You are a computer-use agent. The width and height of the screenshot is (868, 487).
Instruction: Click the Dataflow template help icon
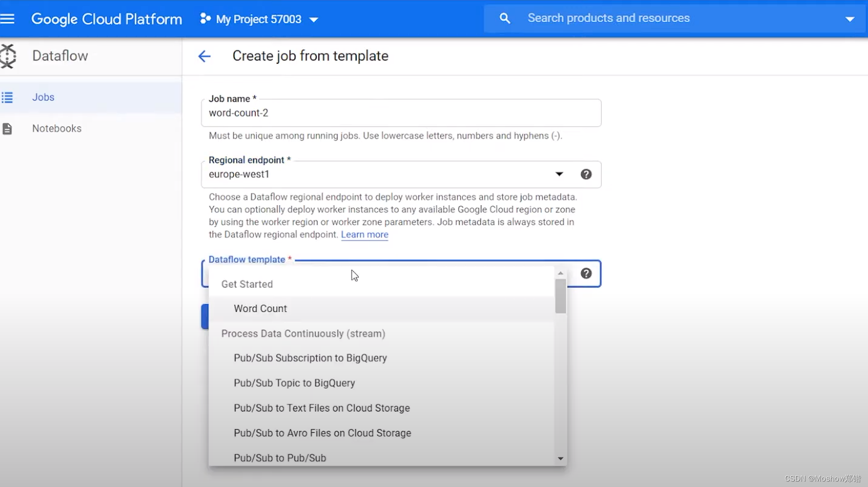(x=586, y=274)
